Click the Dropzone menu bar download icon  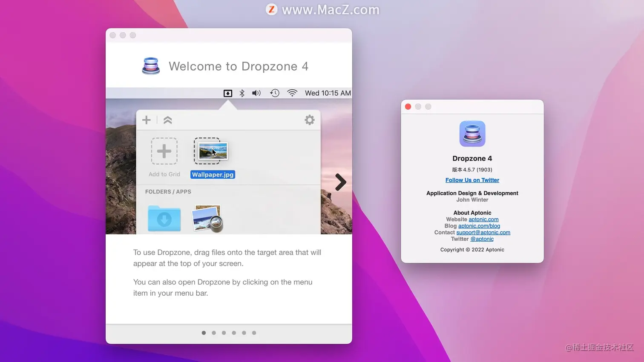pos(228,93)
